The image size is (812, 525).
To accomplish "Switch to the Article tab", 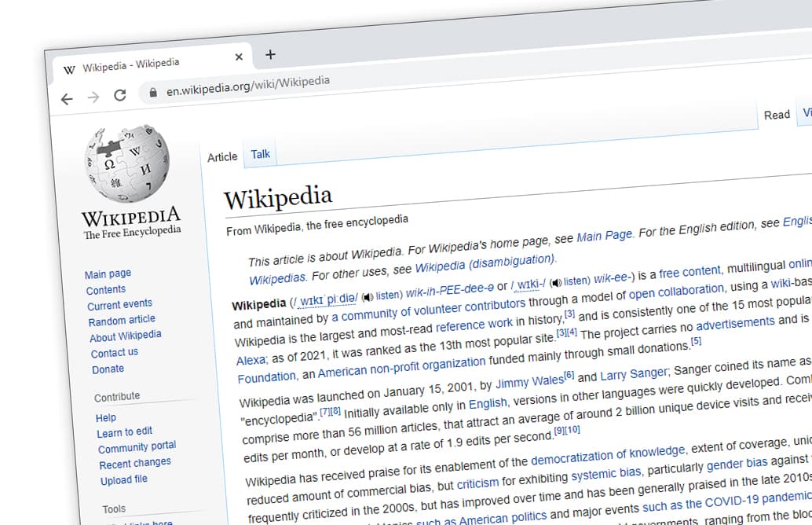I will (222, 157).
